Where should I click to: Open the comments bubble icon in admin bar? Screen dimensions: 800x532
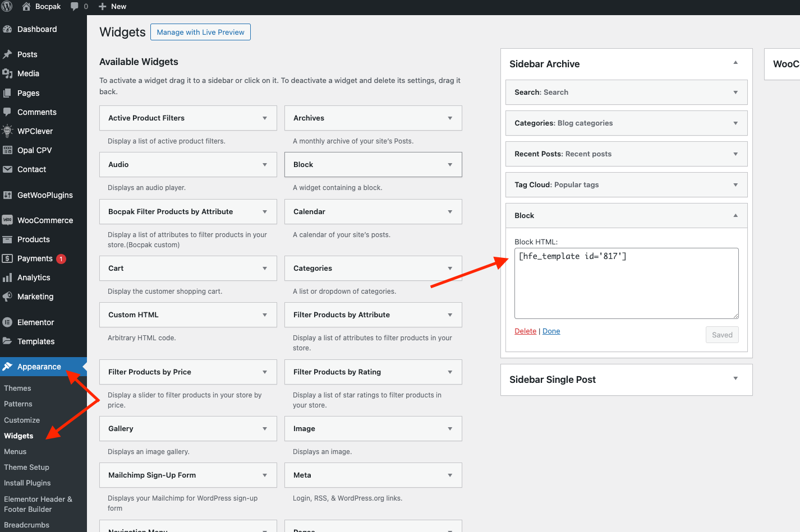click(75, 7)
